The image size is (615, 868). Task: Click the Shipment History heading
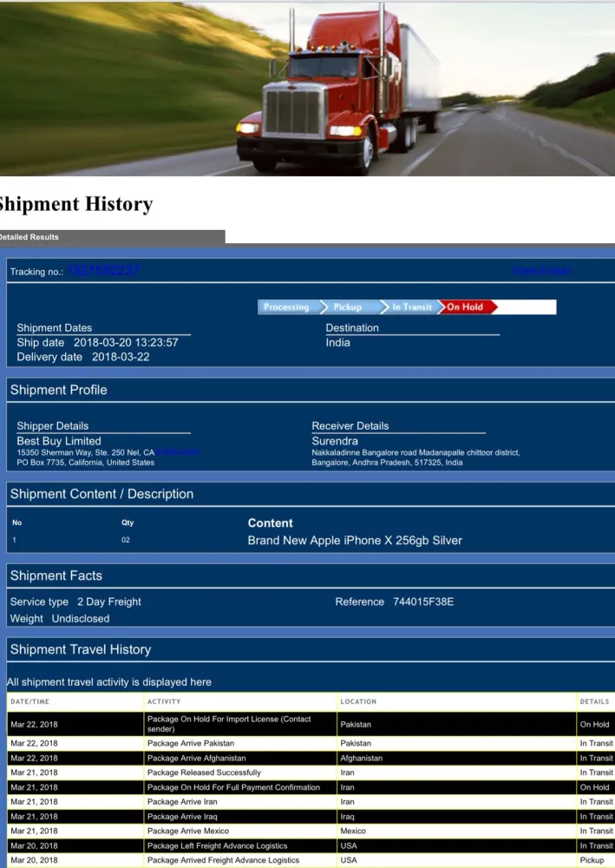75,204
